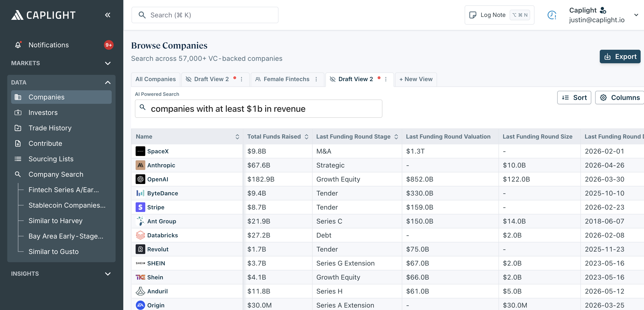Sort by Name column arrows
The image size is (644, 310).
click(x=237, y=136)
